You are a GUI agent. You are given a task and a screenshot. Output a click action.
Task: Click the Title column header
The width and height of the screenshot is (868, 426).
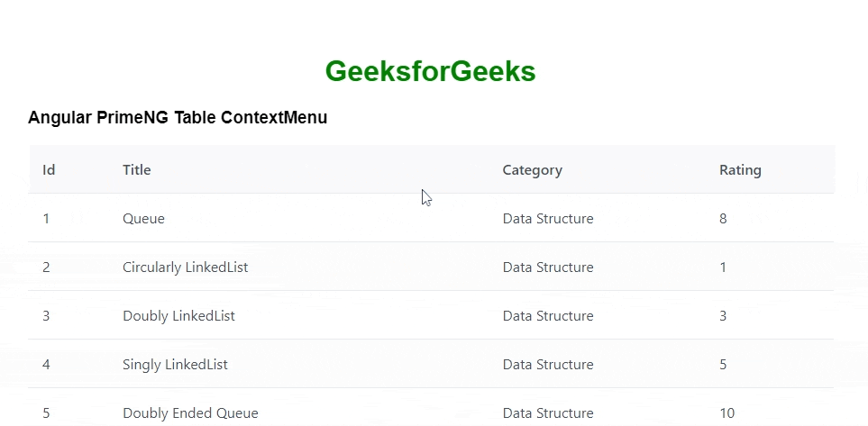[x=137, y=170]
